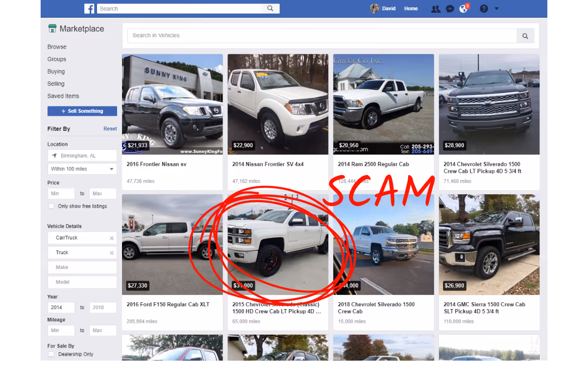Click the 110,000 miles text
The height and width of the screenshot is (368, 588).
coord(459,322)
